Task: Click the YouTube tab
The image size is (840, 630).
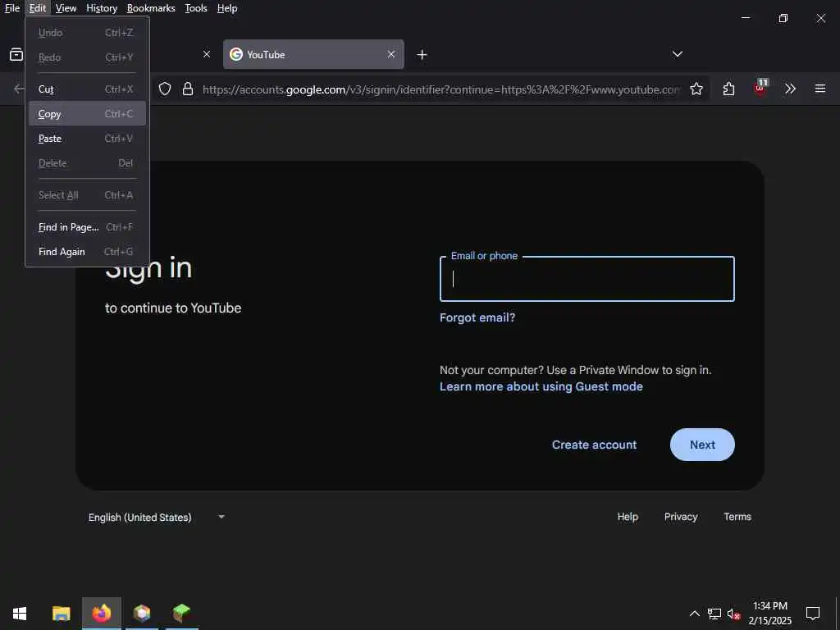Action: 313,54
